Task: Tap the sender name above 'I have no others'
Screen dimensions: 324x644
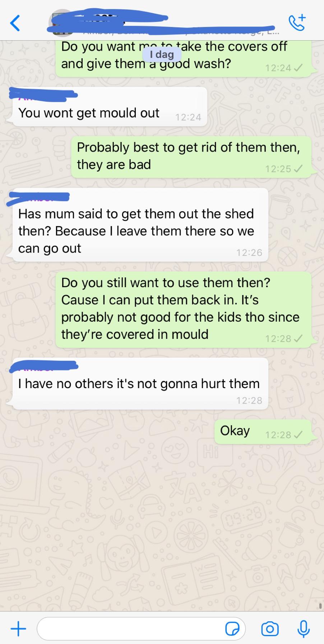Action: click(43, 367)
